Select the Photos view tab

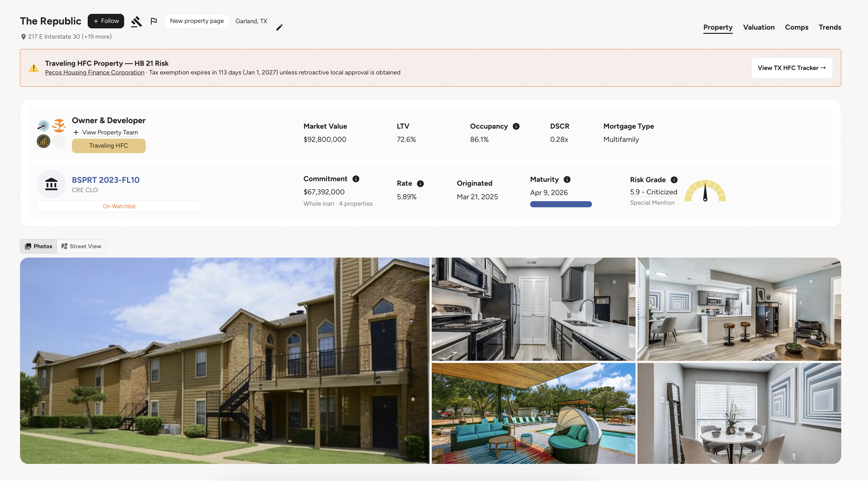point(38,246)
